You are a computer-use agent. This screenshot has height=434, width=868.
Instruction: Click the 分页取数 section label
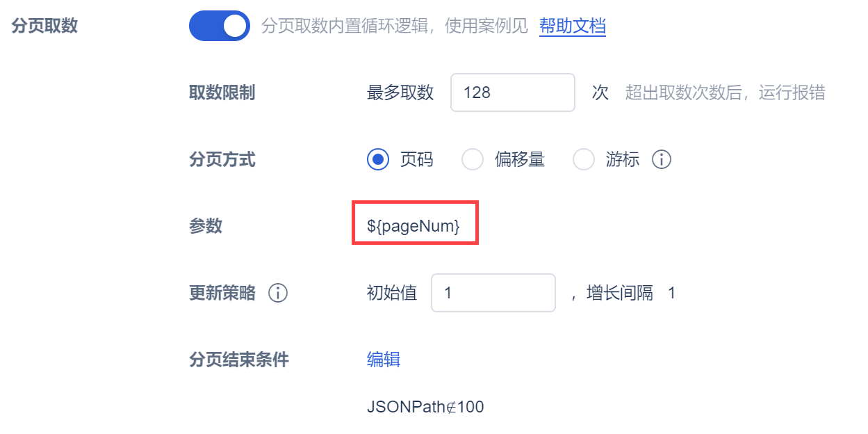[44, 26]
